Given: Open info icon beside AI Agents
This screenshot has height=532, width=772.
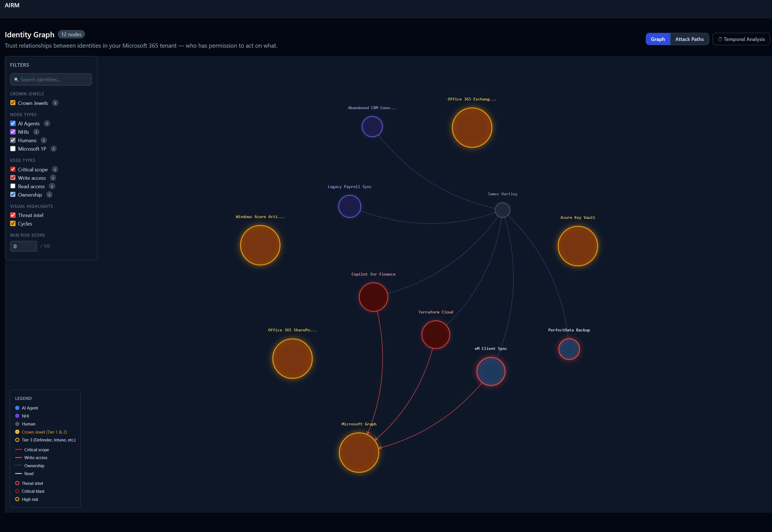Looking at the screenshot, I should click(47, 123).
